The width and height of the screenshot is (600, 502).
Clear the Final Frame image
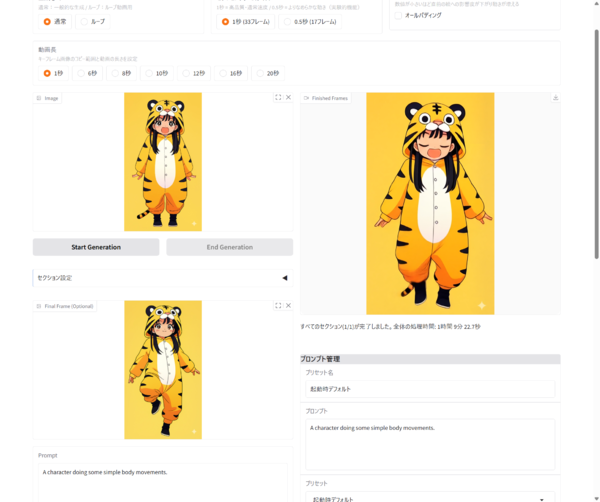click(x=289, y=305)
